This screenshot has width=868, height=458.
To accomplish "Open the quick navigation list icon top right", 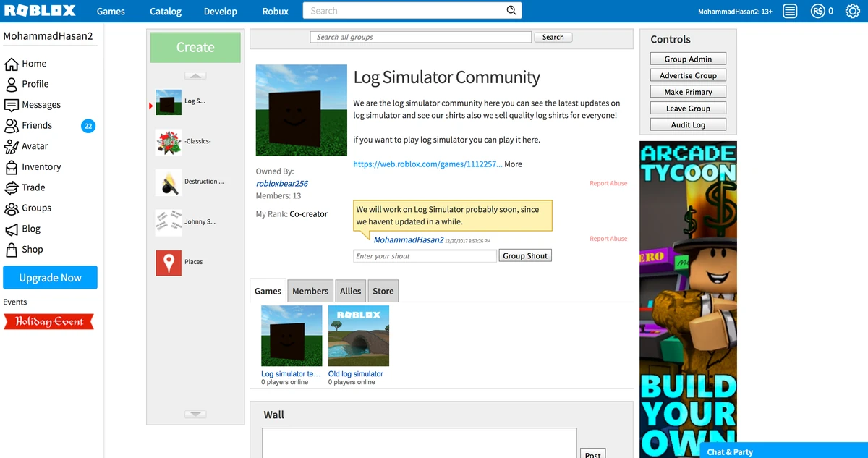I will tap(789, 11).
